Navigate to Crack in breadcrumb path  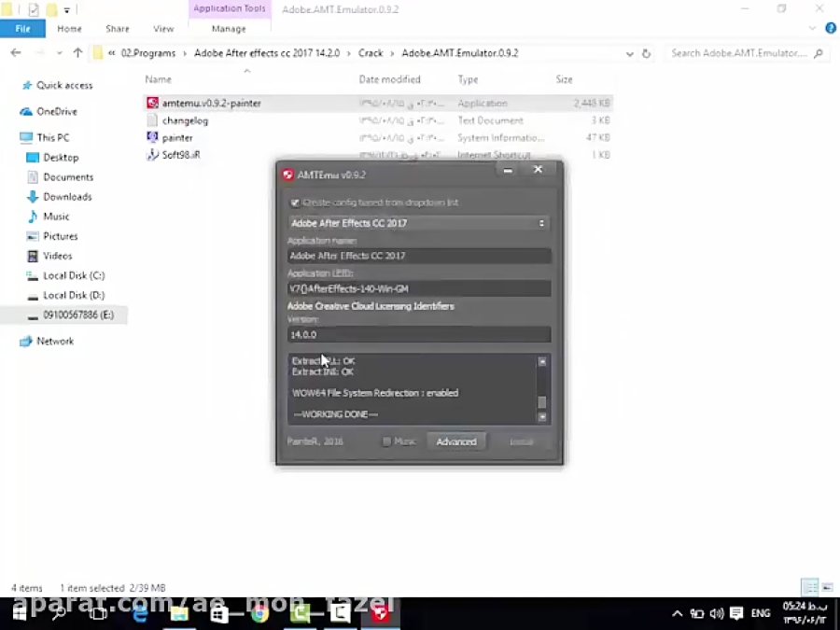[x=371, y=53]
